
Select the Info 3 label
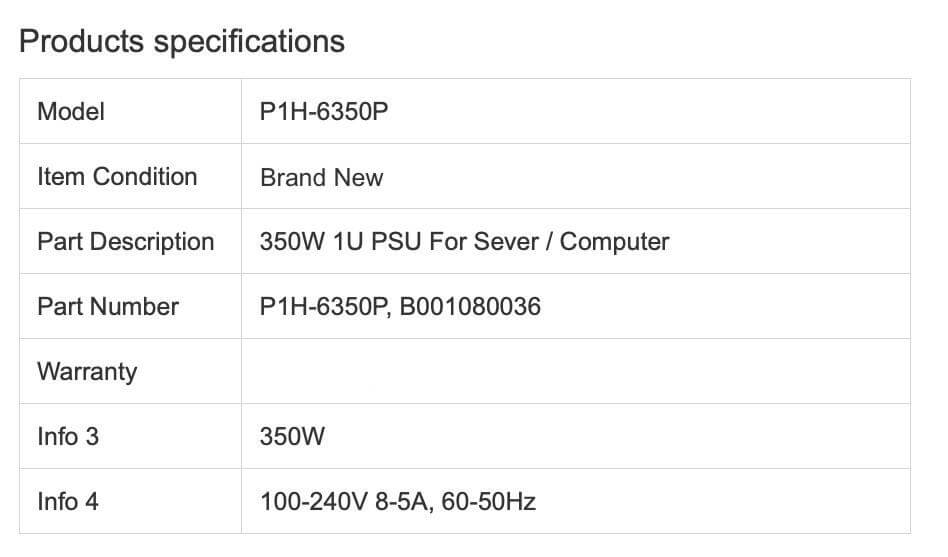coord(68,437)
